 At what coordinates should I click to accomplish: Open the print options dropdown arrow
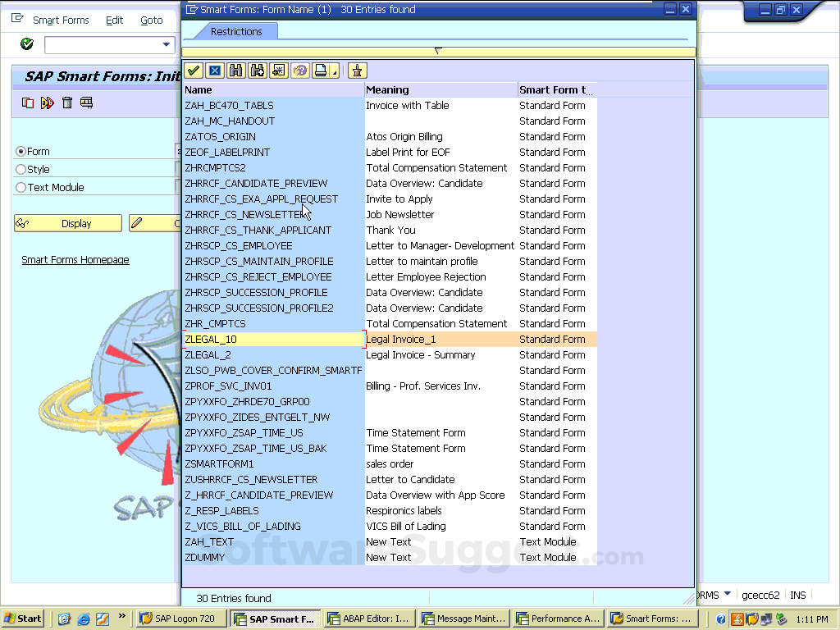(335, 73)
